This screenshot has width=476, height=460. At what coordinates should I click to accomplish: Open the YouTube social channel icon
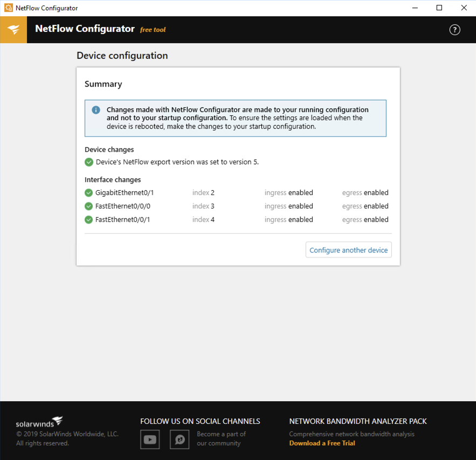150,439
